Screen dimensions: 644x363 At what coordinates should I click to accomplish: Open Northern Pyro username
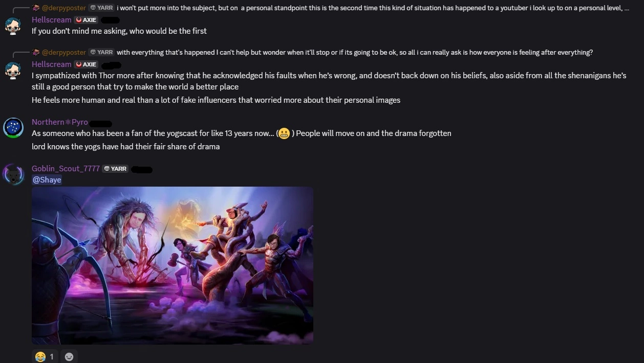coord(60,122)
